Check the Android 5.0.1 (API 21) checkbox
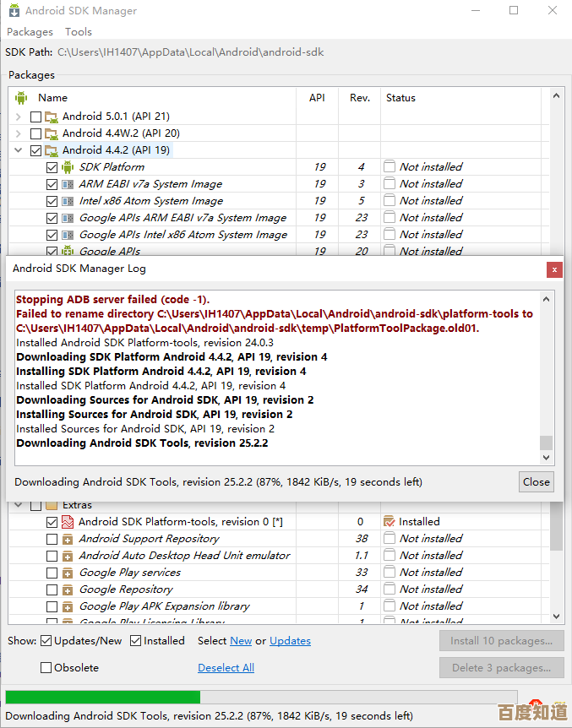The height and width of the screenshot is (728, 572). click(x=35, y=117)
